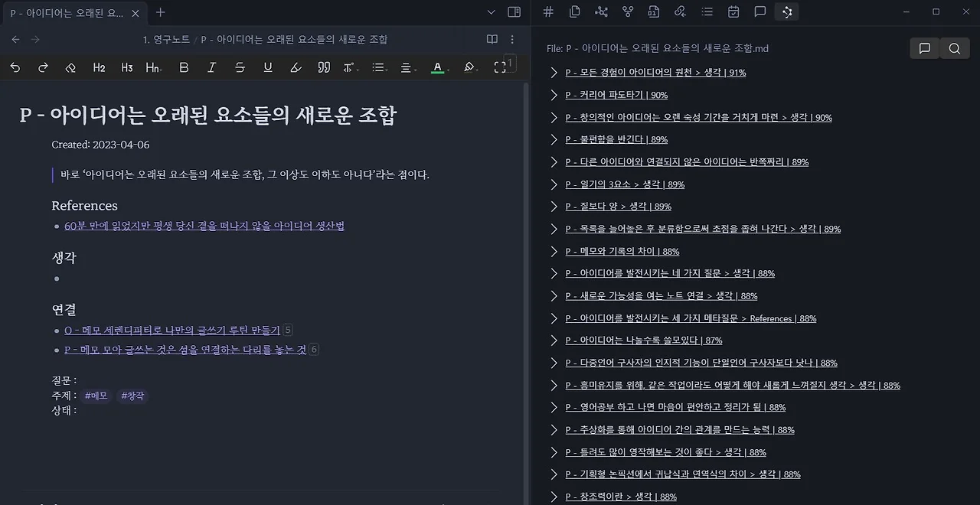Open reference link 60분 만에 읽었지만

(204, 226)
